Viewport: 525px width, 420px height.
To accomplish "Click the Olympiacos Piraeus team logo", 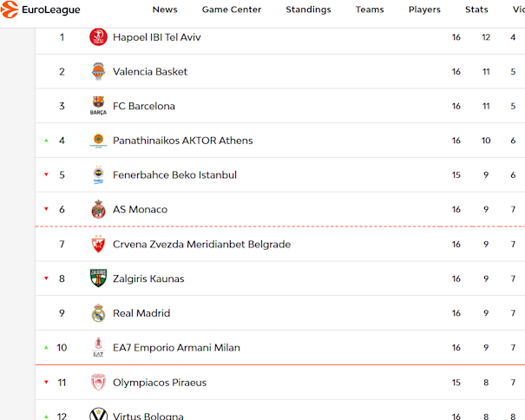I will [x=98, y=383].
